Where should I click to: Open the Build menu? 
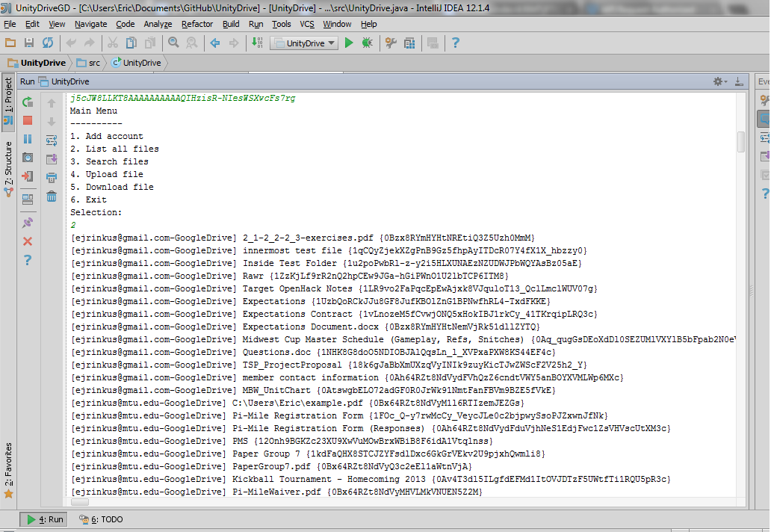231,24
